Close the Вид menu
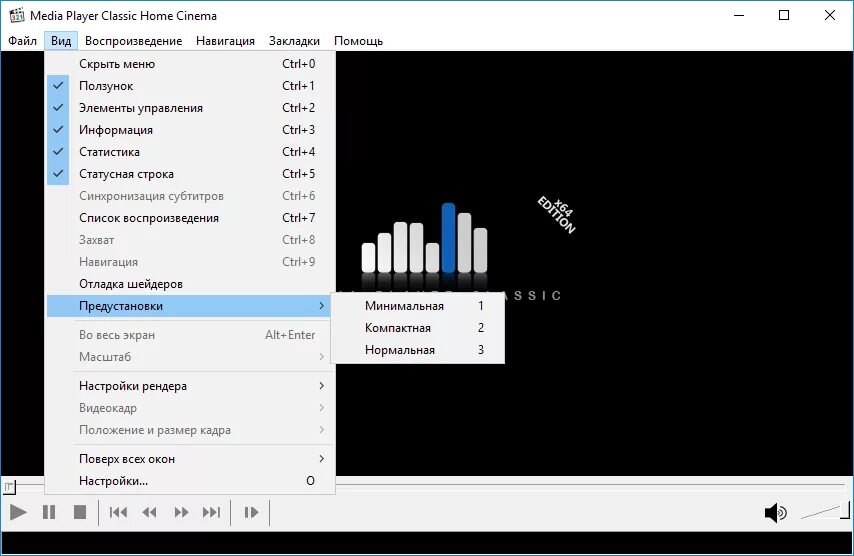This screenshot has height=556, width=854. pyautogui.click(x=61, y=41)
